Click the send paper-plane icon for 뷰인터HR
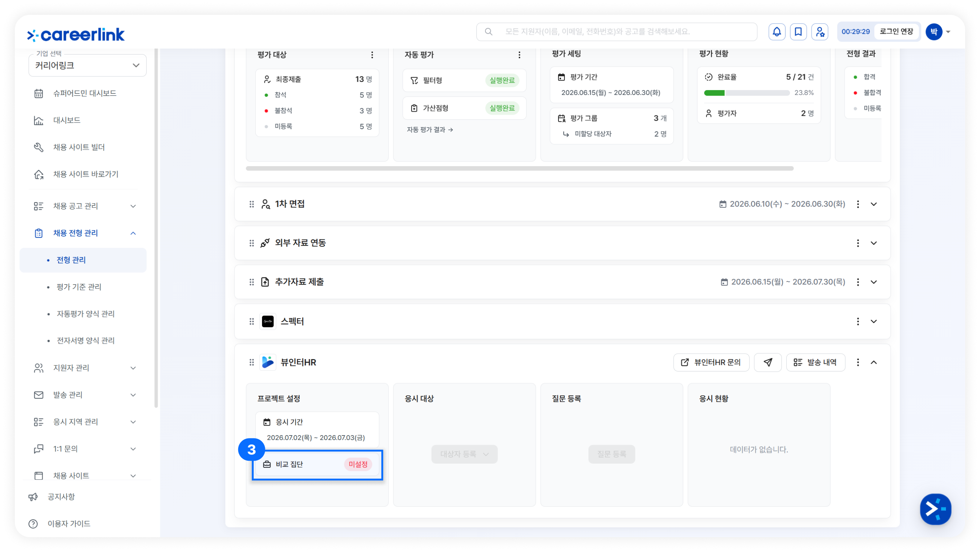Viewport: 980px width, 552px height. [x=768, y=362]
